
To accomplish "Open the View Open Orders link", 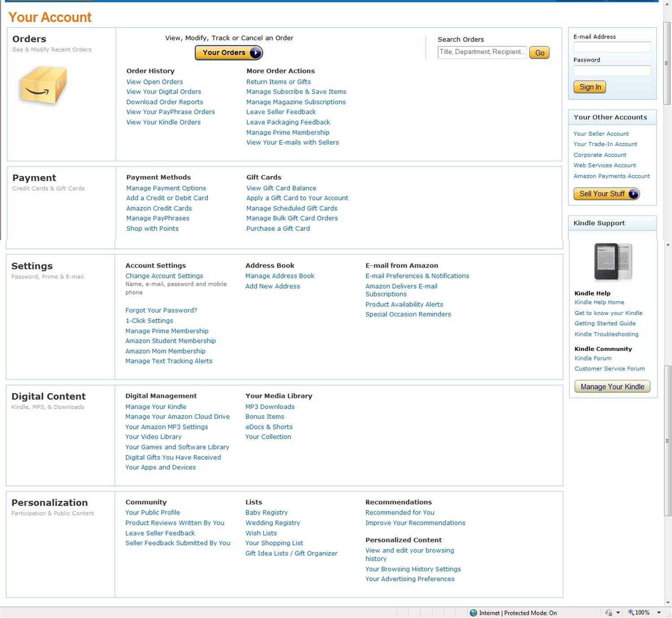I will pyautogui.click(x=155, y=82).
